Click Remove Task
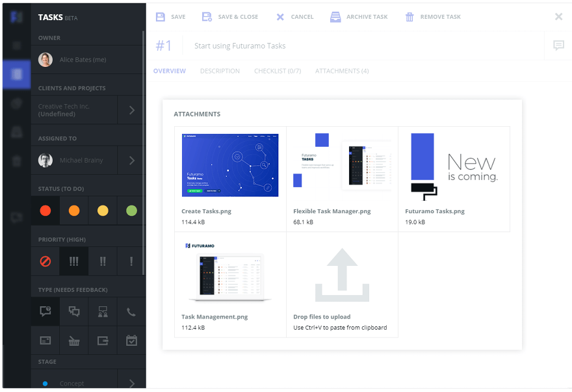The width and height of the screenshot is (572, 392). pos(433,17)
